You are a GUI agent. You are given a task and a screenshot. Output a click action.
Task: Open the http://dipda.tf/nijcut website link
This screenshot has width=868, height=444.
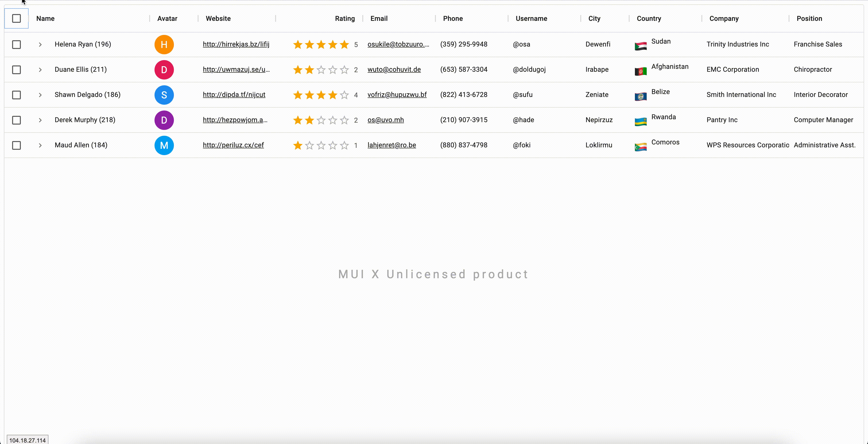(234, 95)
